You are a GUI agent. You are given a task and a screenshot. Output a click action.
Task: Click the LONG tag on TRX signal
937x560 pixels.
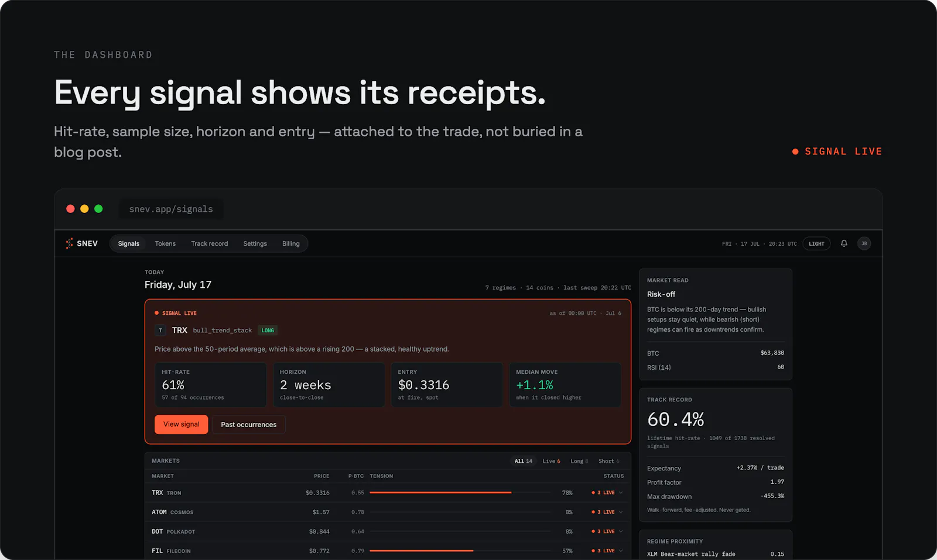[x=268, y=331]
